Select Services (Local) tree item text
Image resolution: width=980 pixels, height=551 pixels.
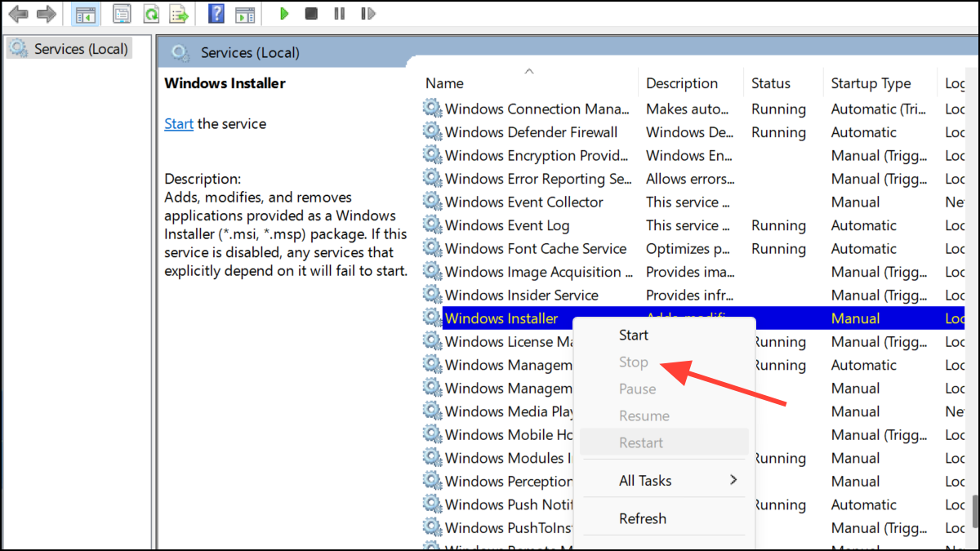[x=81, y=49]
